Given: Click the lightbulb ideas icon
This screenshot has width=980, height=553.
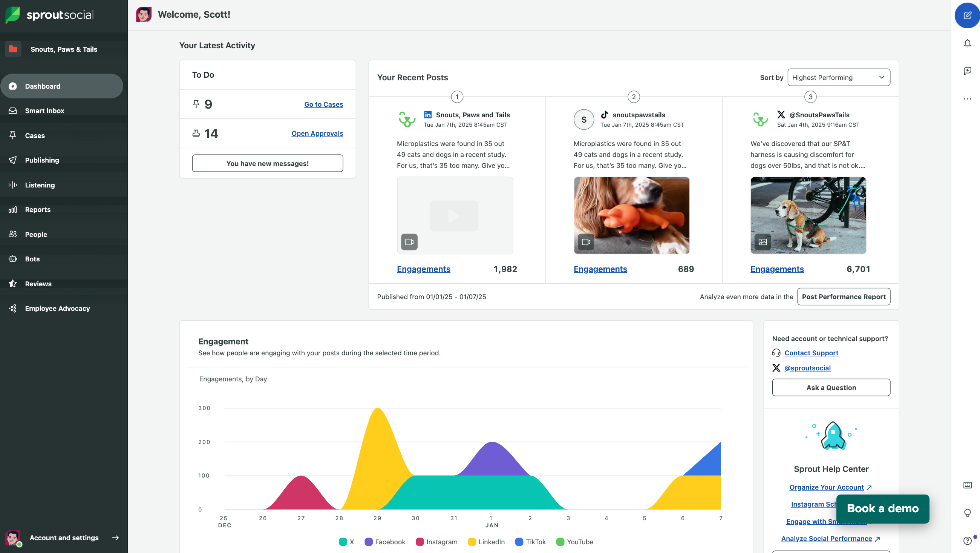Looking at the screenshot, I should point(968,513).
